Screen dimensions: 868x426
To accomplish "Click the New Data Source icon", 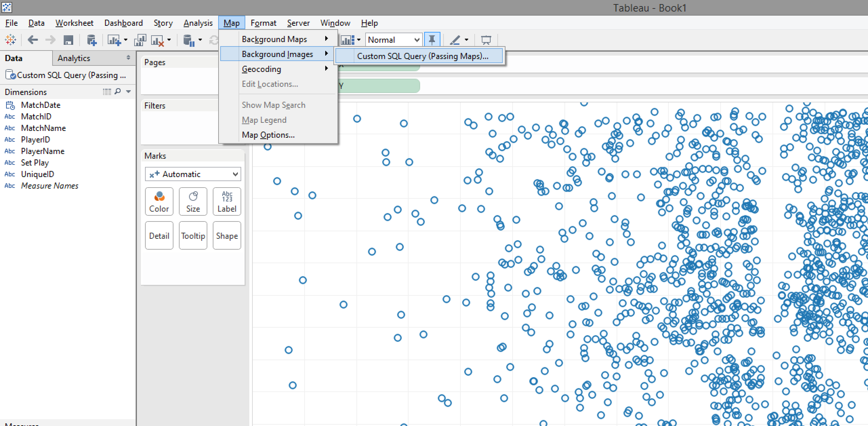I will [x=92, y=40].
